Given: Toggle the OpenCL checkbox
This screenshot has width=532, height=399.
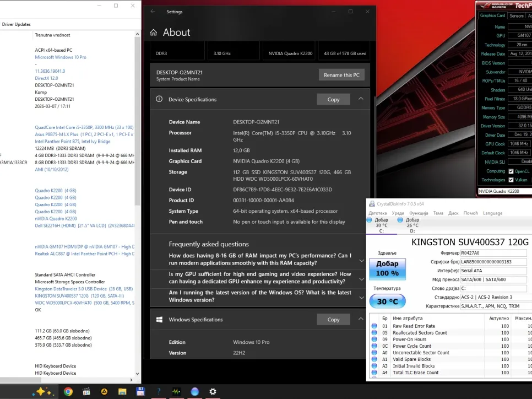Looking at the screenshot, I should click(x=511, y=171).
